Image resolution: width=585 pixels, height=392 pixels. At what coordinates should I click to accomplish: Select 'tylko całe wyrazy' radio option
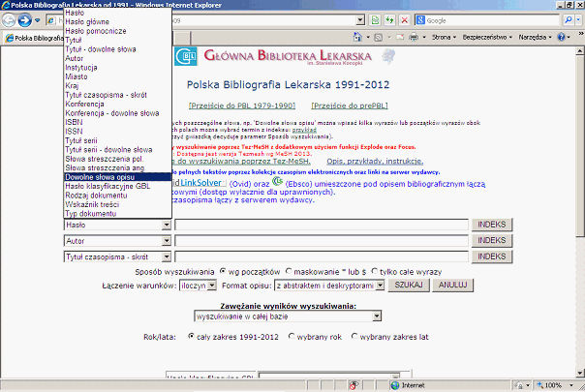pos(375,271)
